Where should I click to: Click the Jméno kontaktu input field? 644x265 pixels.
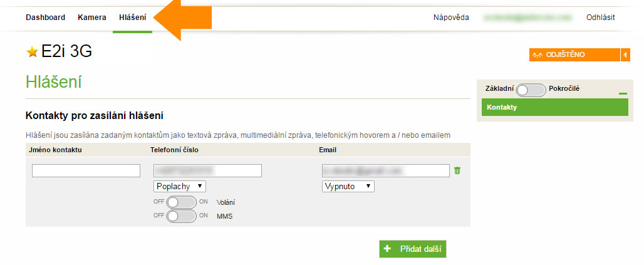86,171
